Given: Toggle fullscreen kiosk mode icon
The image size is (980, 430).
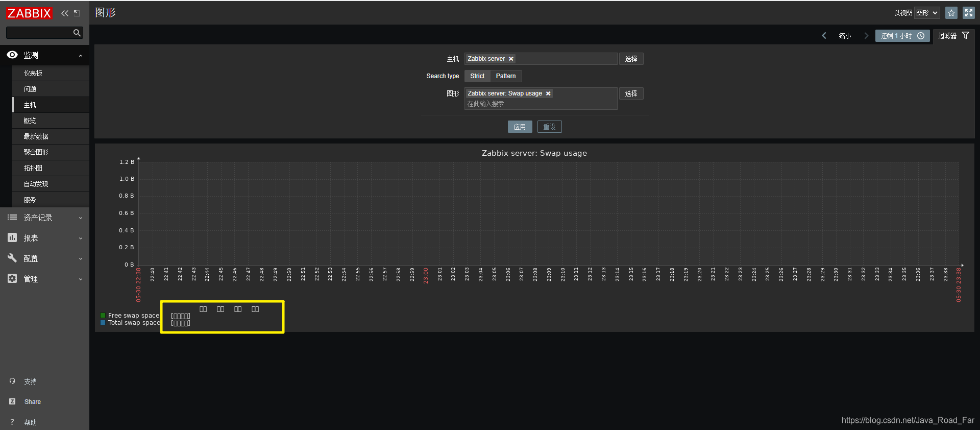Looking at the screenshot, I should pos(969,13).
